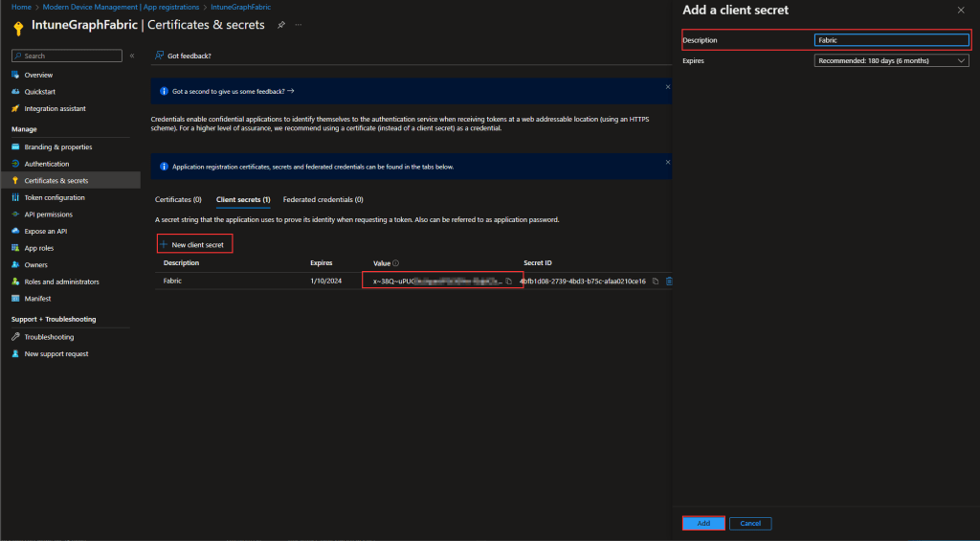The width and height of the screenshot is (980, 541).
Task: Collapse the left navigation menu
Action: tap(131, 56)
